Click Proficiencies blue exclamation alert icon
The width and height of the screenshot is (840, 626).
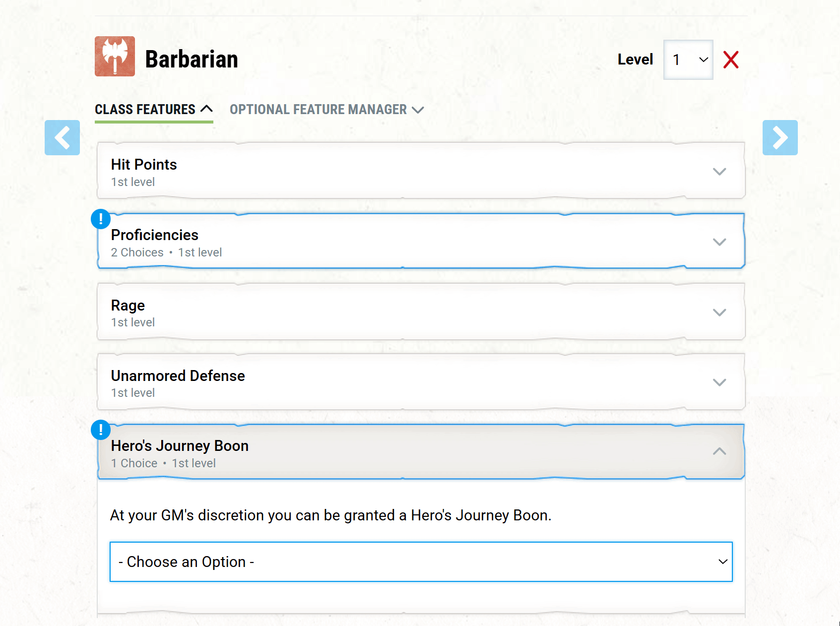pyautogui.click(x=101, y=219)
